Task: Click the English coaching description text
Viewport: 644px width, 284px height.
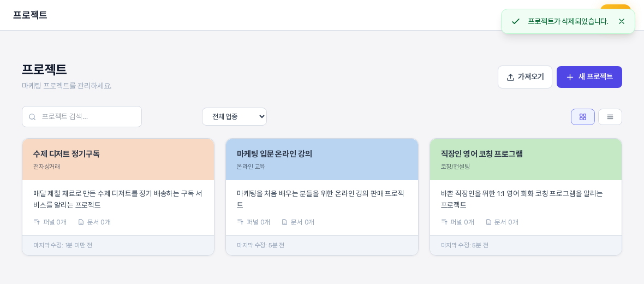Action: 522,199
